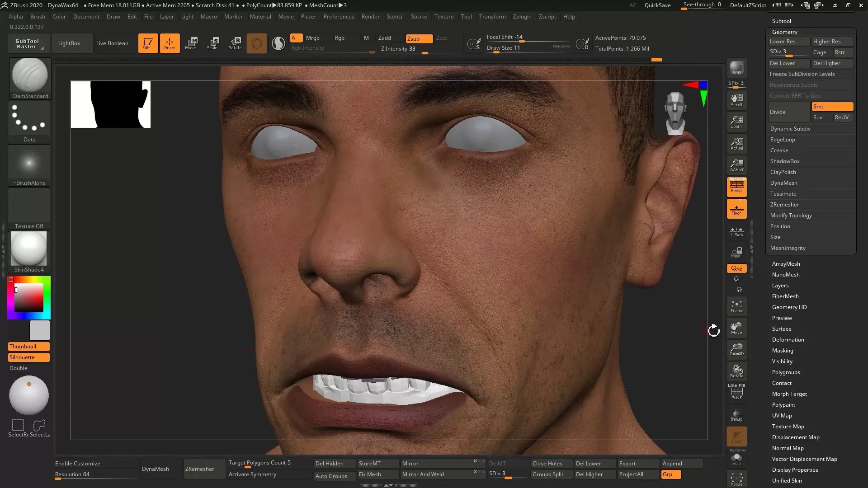Click the BPR render button

pos(736,68)
